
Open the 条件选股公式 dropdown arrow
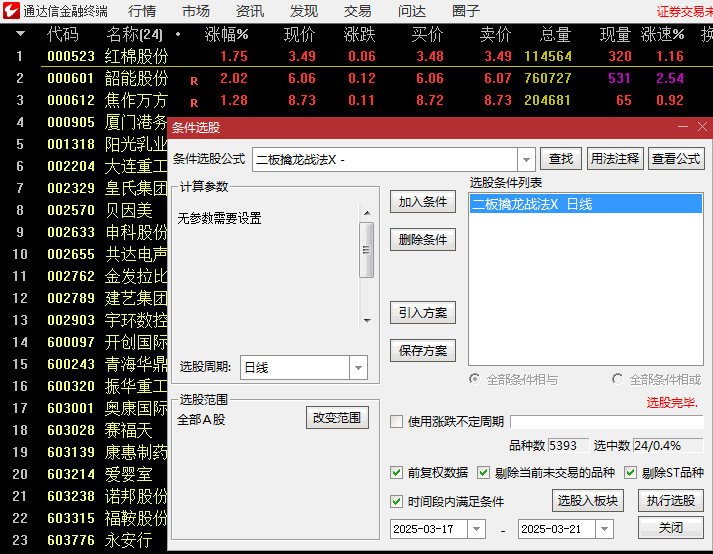pos(526,160)
